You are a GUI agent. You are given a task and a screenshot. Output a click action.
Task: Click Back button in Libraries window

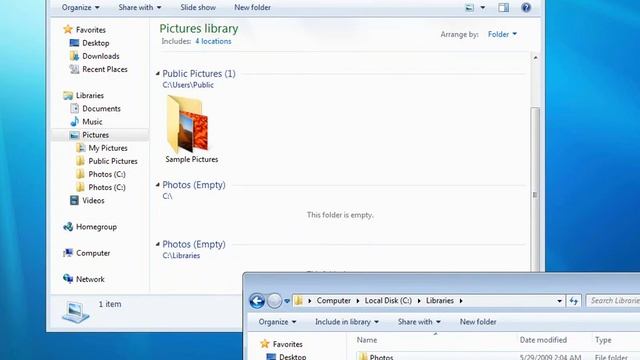click(x=257, y=301)
